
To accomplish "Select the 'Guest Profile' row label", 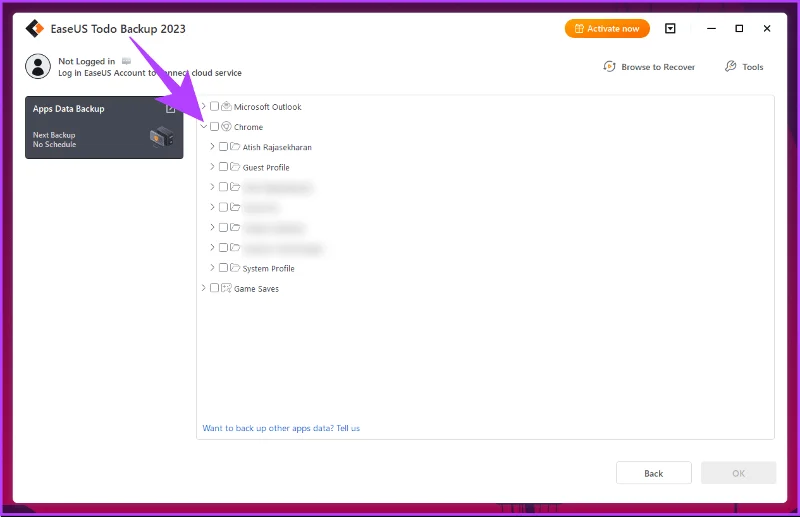I will (x=266, y=167).
